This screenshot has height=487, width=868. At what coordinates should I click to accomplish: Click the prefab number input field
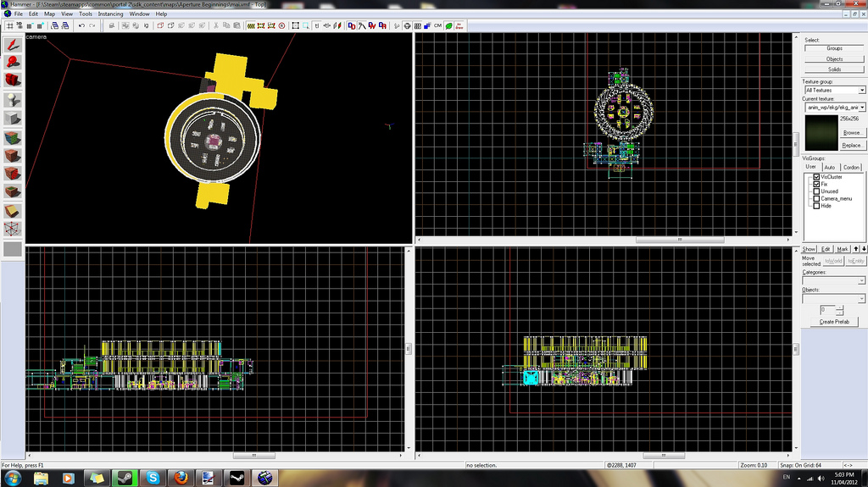[828, 310]
